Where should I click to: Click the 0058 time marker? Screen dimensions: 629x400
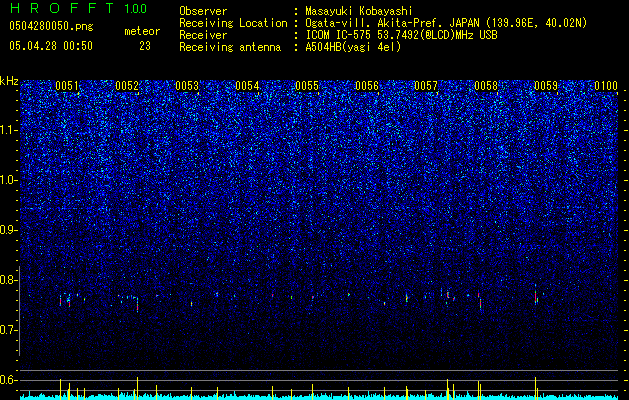click(486, 85)
